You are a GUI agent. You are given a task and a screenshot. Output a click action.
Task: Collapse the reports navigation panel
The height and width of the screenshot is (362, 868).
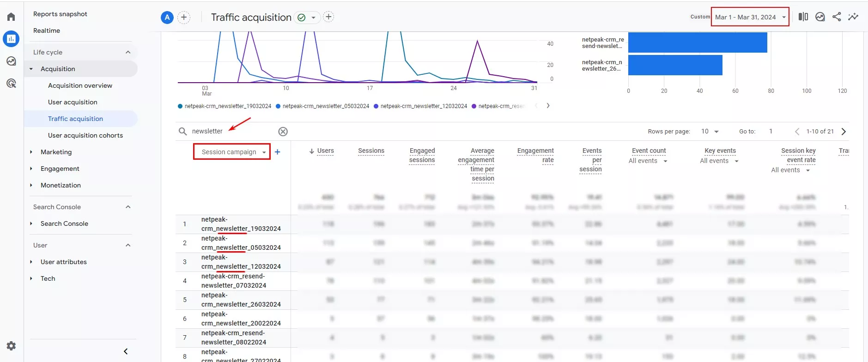126,351
